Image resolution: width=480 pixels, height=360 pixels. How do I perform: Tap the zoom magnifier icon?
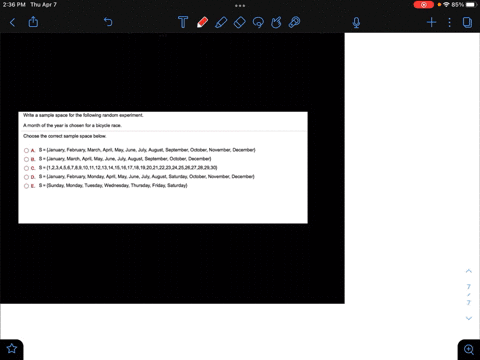[x=469, y=349]
